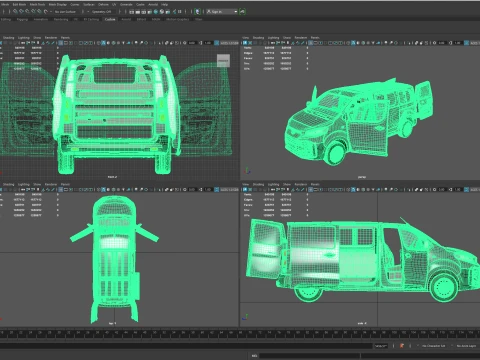Click the MEL command line label
This screenshot has height=360, width=480.
click(254, 356)
